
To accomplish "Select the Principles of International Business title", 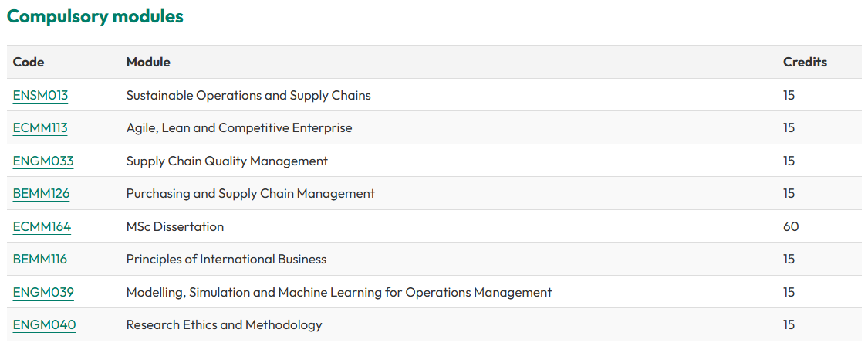I will pyautogui.click(x=226, y=260).
